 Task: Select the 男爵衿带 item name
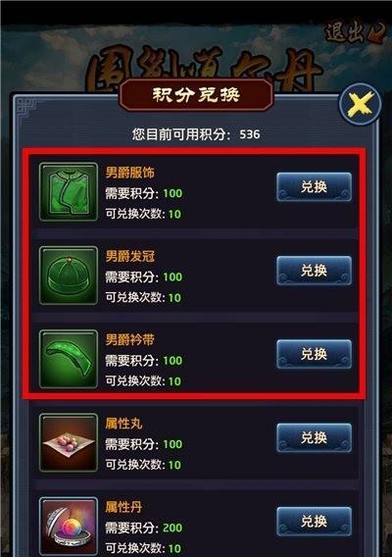[130, 340]
